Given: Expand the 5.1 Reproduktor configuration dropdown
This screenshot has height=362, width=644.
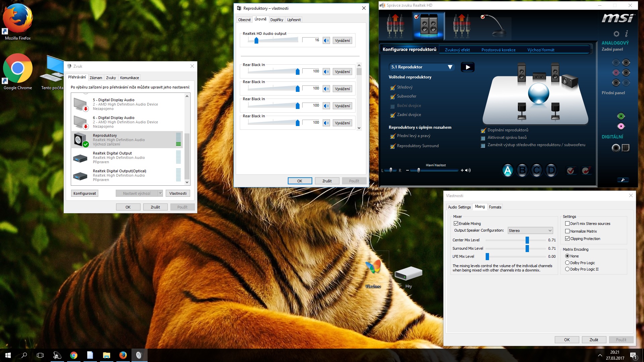Looking at the screenshot, I should [450, 67].
